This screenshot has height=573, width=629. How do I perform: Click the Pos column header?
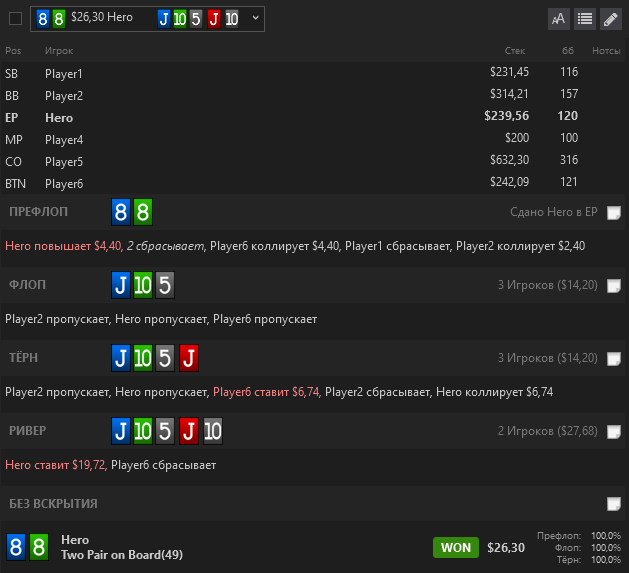click(x=13, y=51)
